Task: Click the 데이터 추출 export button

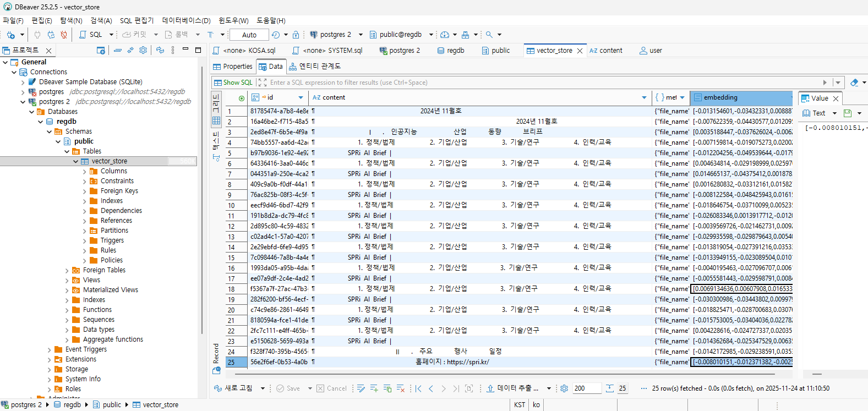Action: pyautogui.click(x=513, y=388)
